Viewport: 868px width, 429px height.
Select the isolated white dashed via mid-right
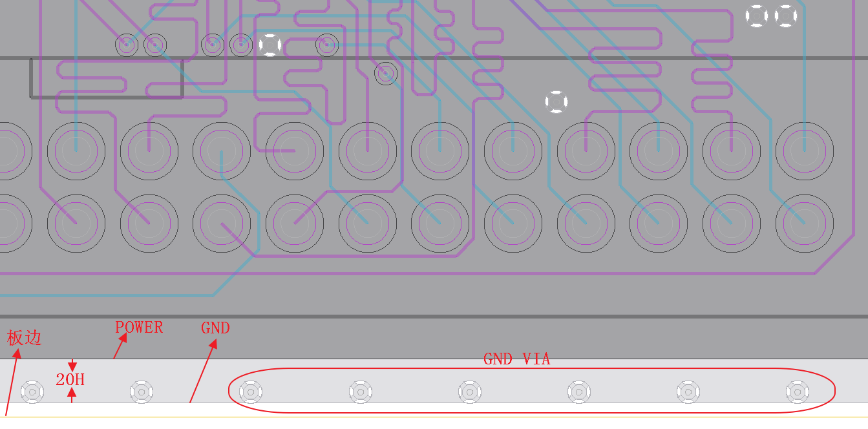pyautogui.click(x=556, y=101)
